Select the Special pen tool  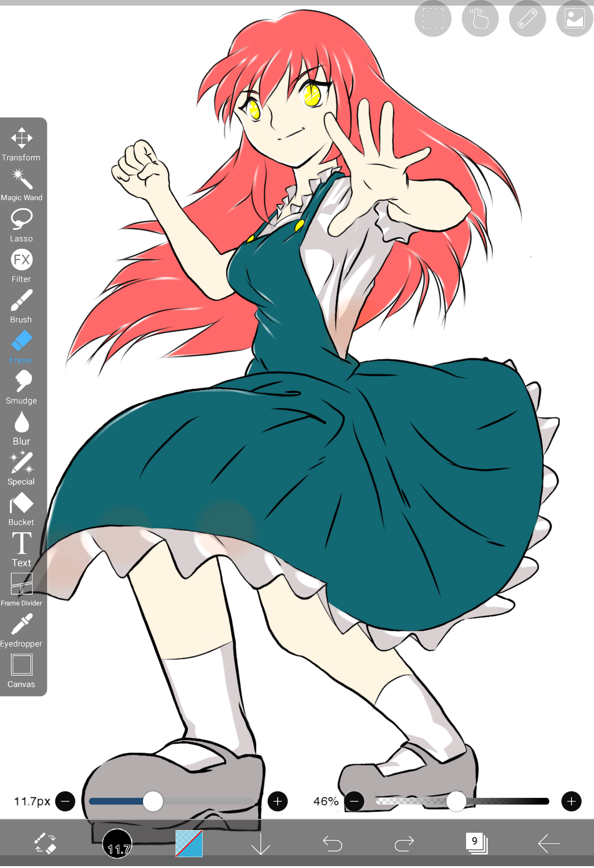pos(21,469)
